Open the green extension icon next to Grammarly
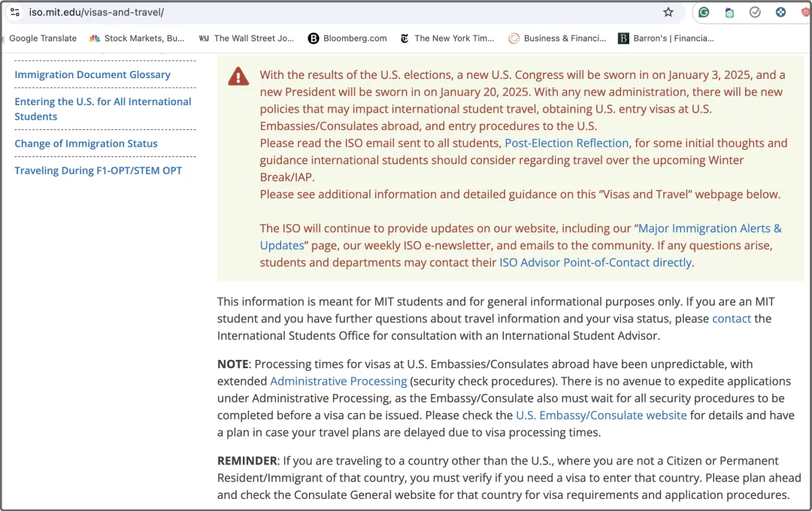Image resolution: width=812 pixels, height=511 pixels. click(x=729, y=13)
